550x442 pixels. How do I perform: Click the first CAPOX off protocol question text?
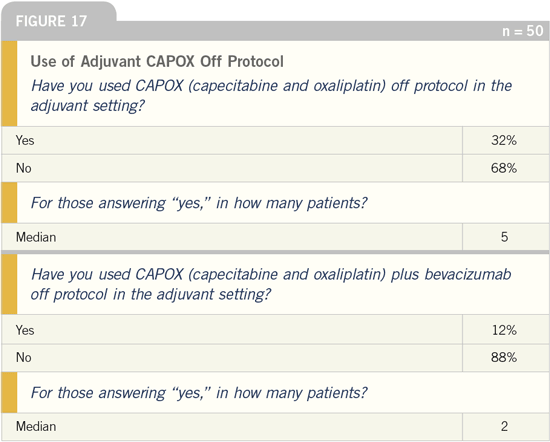271,95
